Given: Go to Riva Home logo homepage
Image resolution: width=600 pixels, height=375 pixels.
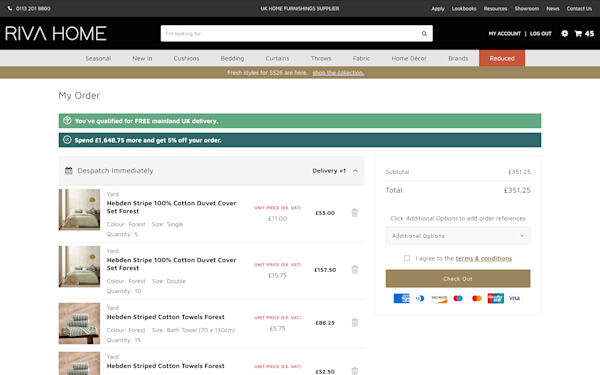Looking at the screenshot, I should tap(56, 33).
